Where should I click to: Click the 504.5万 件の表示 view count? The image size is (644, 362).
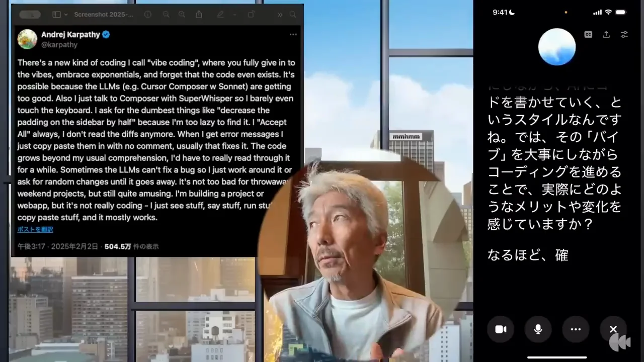click(x=131, y=246)
